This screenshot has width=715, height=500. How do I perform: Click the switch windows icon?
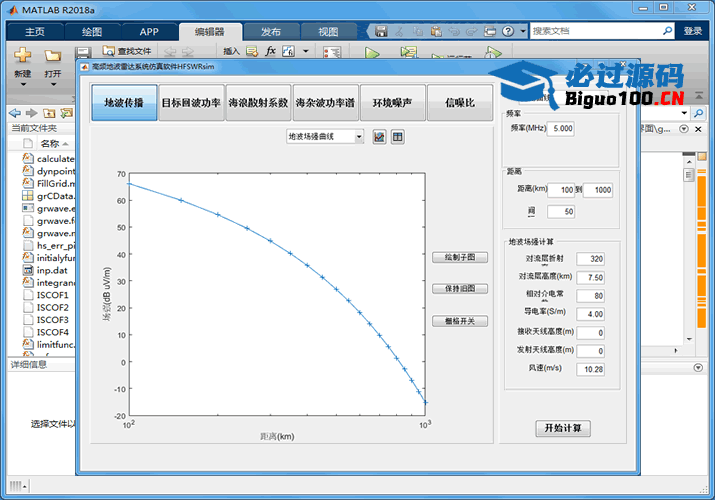[x=490, y=31]
